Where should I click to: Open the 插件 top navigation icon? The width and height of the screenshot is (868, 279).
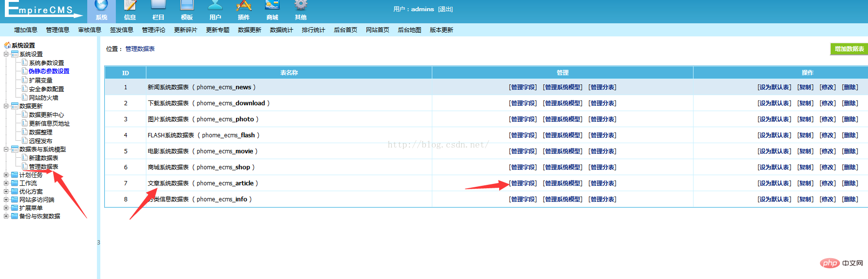coord(244,11)
